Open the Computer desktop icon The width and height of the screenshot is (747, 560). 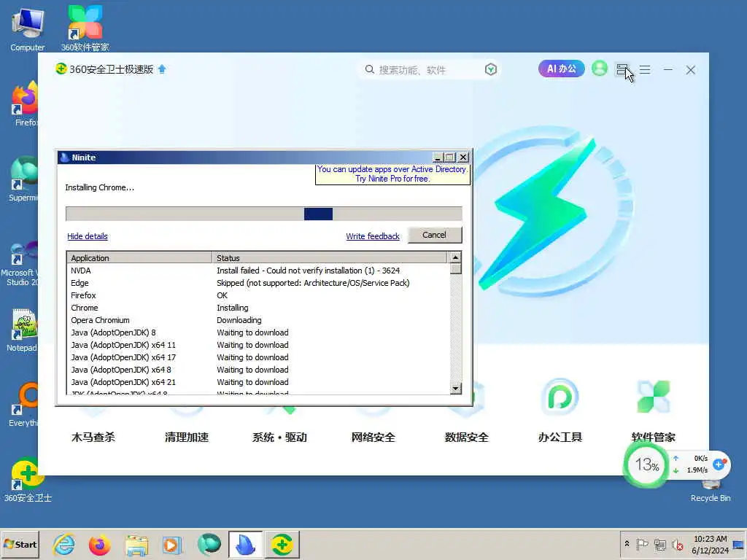[28, 28]
